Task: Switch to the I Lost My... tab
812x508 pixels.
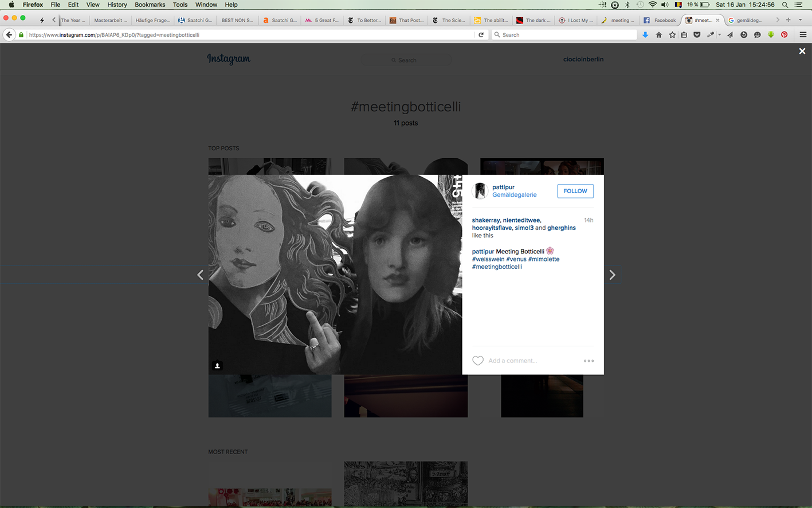Action: [577, 20]
